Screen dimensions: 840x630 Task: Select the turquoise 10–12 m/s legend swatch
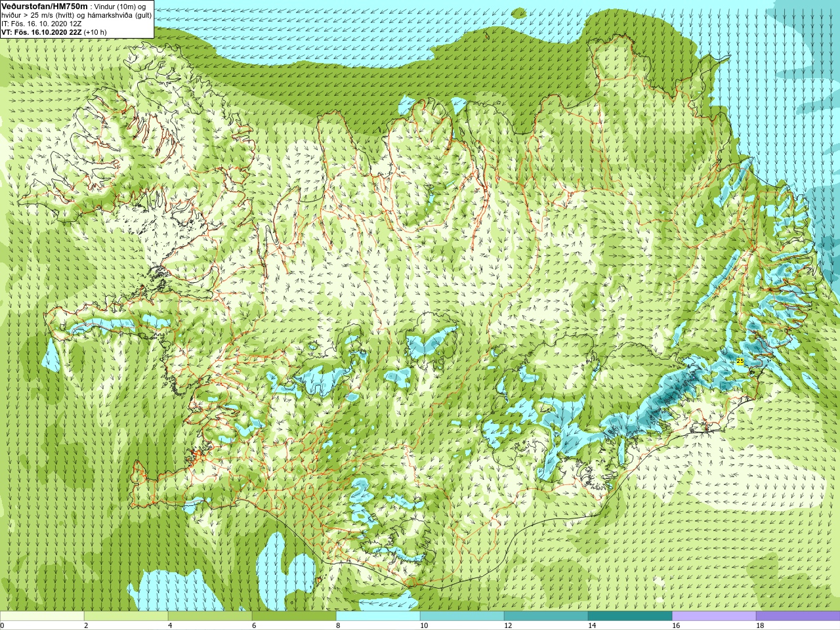click(x=462, y=616)
